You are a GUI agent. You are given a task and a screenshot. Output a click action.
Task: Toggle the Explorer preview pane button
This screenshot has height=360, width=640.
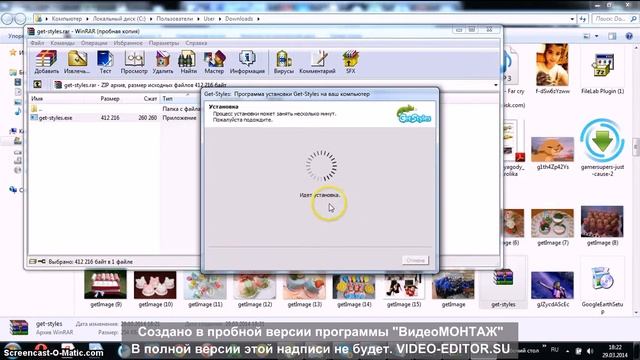(x=612, y=36)
